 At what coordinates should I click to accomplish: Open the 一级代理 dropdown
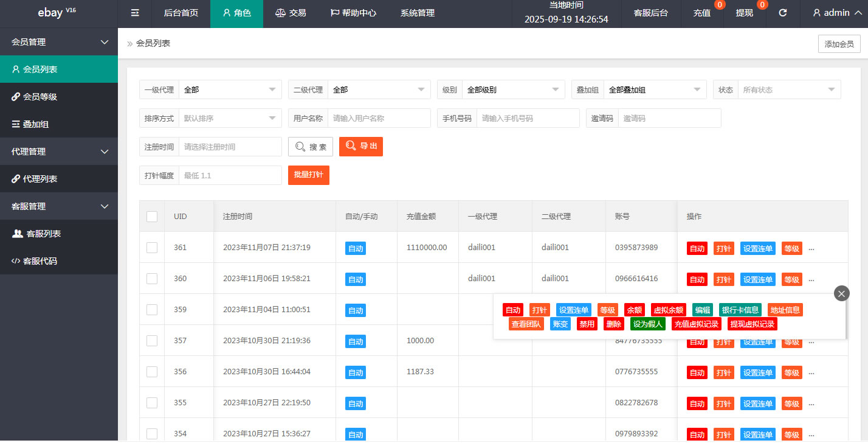(x=230, y=89)
